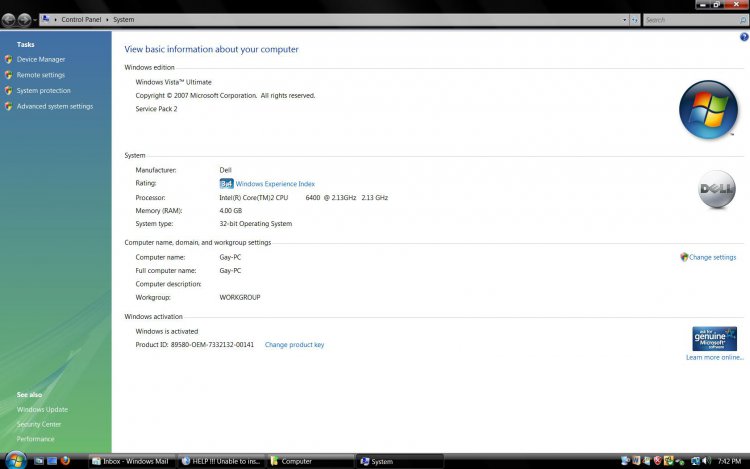Image resolution: width=750 pixels, height=469 pixels.
Task: Click the Switch between windows quick launch icon
Action: coord(52,461)
